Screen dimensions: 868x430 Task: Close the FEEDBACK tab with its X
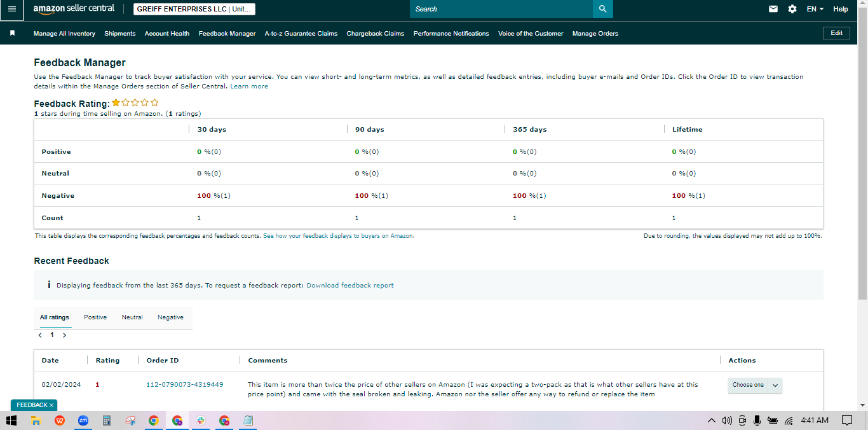click(51, 405)
